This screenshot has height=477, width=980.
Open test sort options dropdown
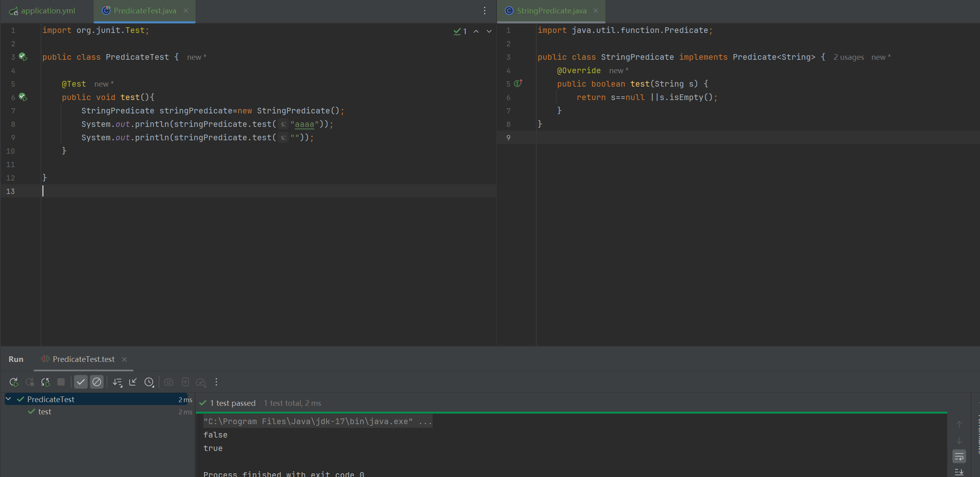(x=118, y=382)
